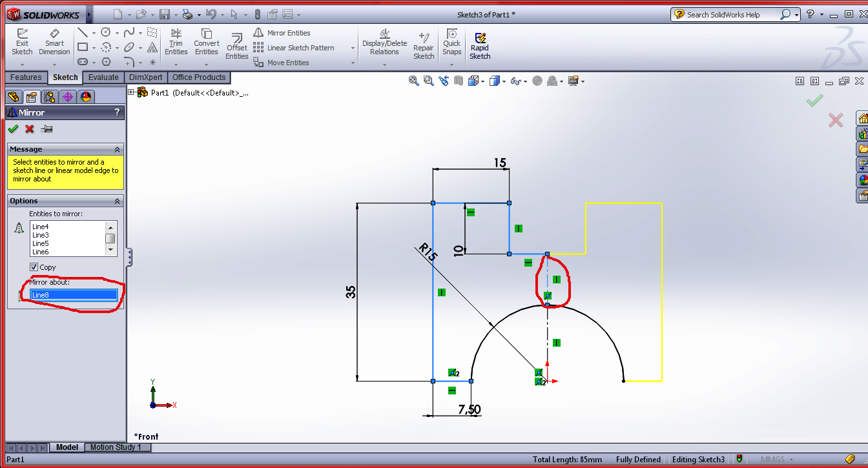
Task: Click the Previous View icon
Action: 444,81
